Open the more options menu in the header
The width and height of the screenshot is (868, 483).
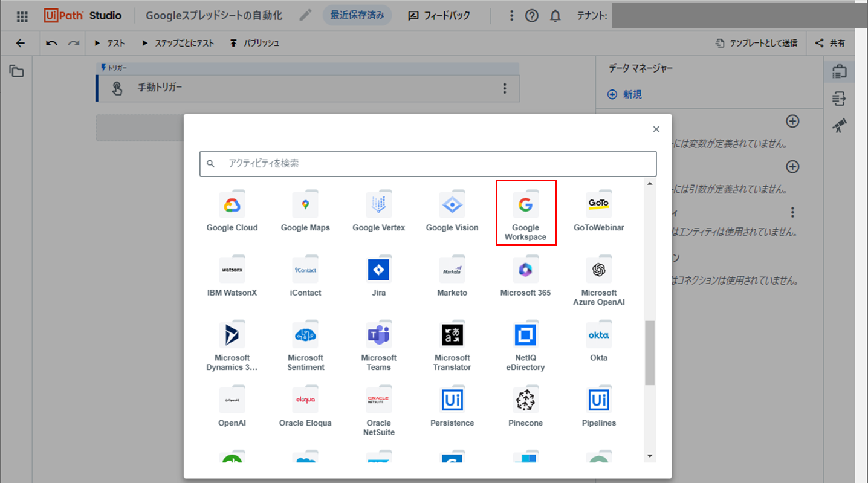(512, 16)
